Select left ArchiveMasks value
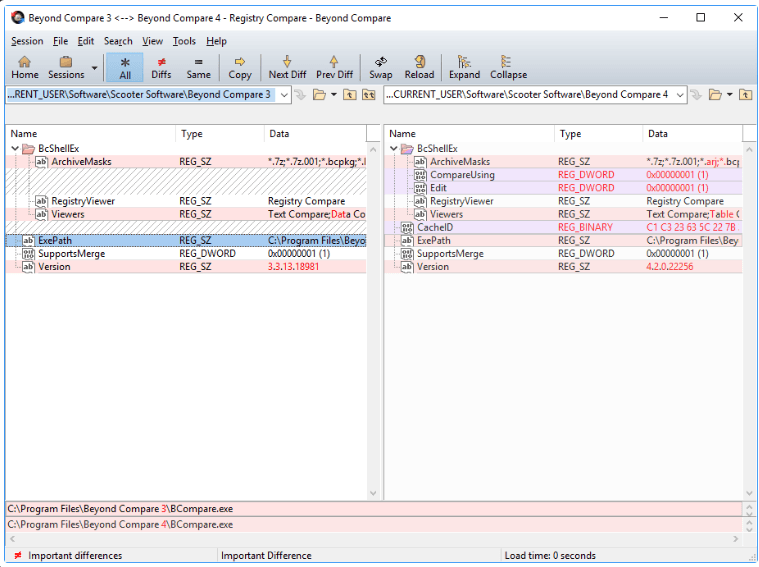Screen dimensions: 759x567 [x=186, y=162]
